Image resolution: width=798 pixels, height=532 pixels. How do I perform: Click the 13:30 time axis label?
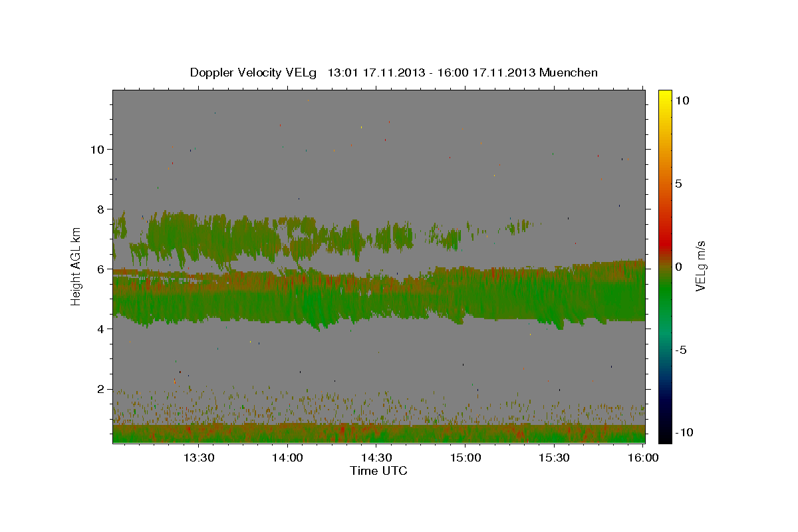198,458
